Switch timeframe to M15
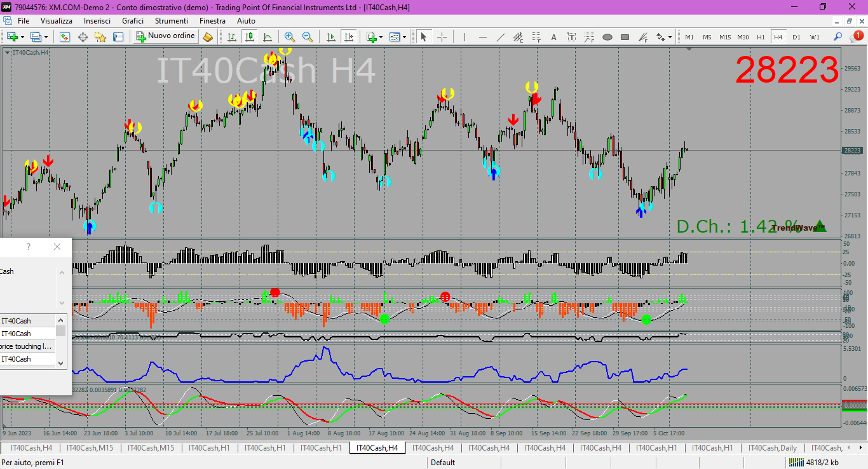 click(x=725, y=37)
